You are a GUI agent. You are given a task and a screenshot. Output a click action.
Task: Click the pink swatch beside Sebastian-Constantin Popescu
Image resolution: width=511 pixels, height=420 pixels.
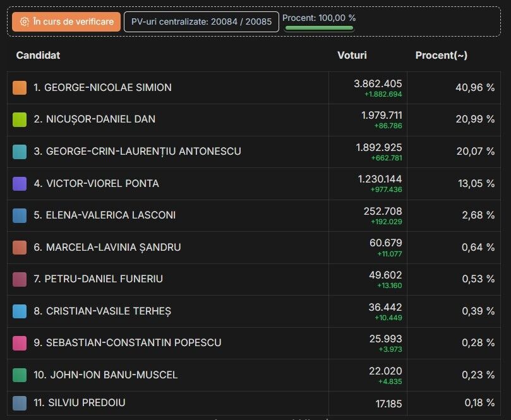coord(20,343)
